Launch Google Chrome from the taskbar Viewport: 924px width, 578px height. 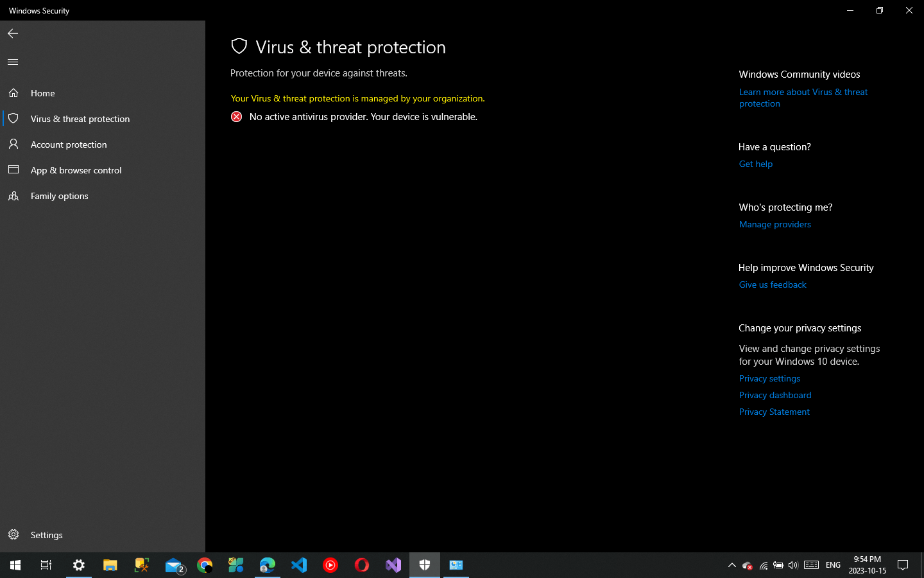[205, 565]
